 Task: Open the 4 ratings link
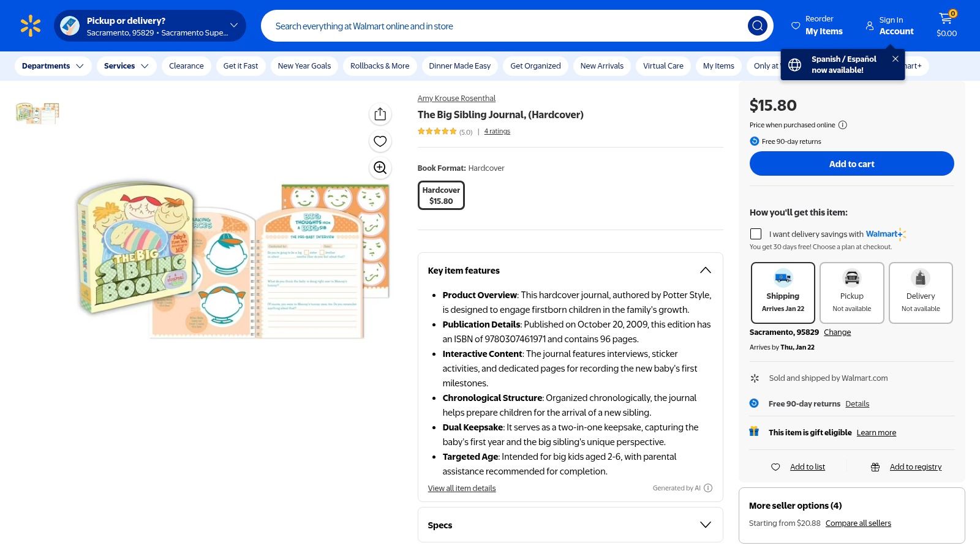tap(497, 131)
